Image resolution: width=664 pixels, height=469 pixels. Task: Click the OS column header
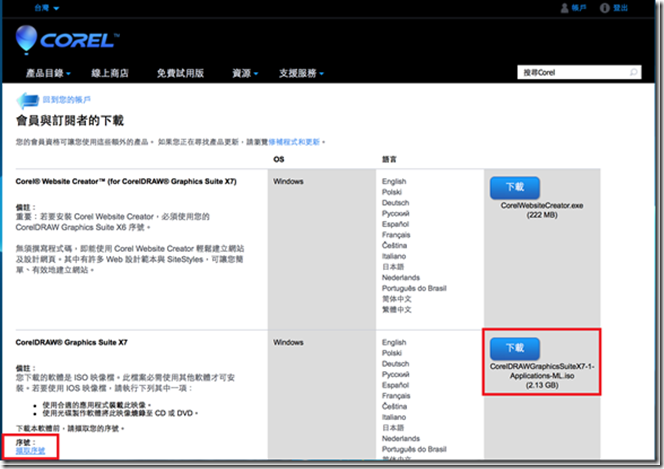click(x=279, y=160)
